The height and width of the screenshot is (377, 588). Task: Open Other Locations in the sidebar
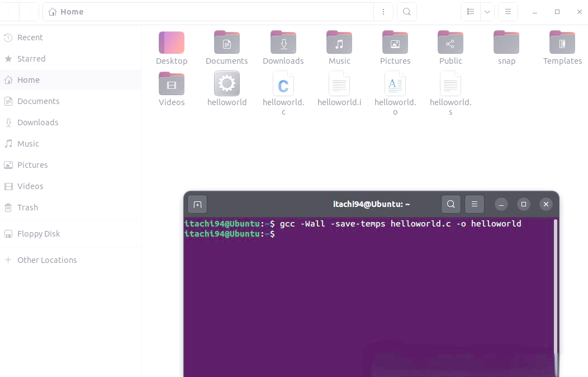click(x=71, y=260)
